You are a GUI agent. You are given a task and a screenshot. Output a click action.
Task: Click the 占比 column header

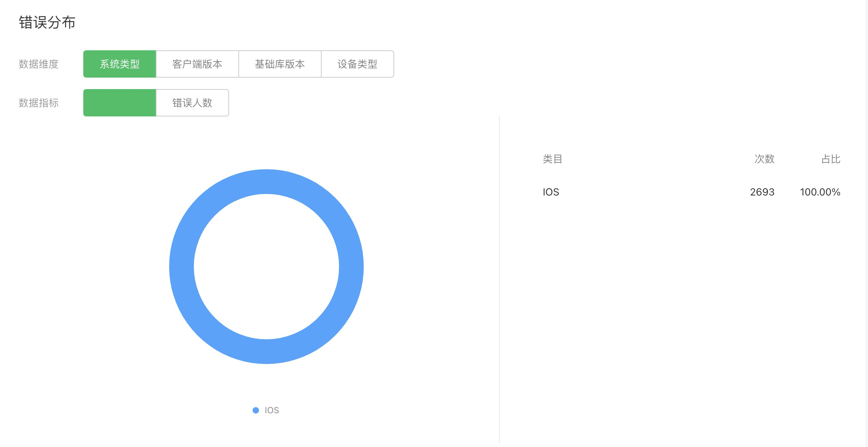point(831,159)
